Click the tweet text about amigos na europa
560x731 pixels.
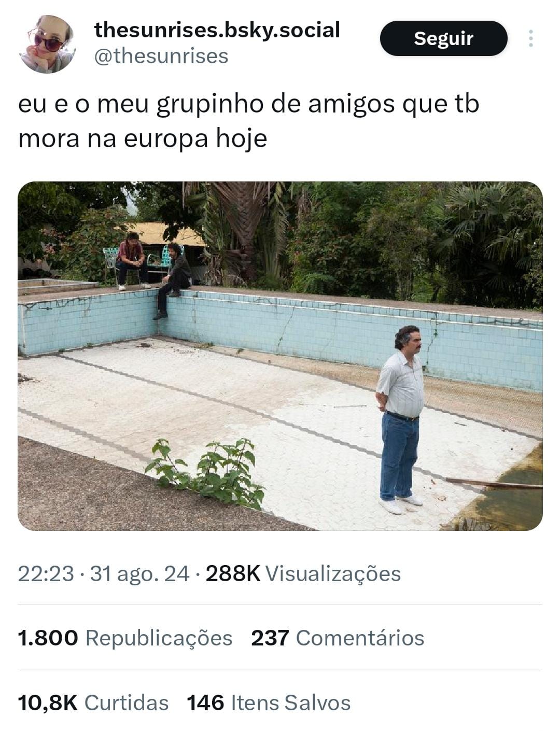pos(249,121)
